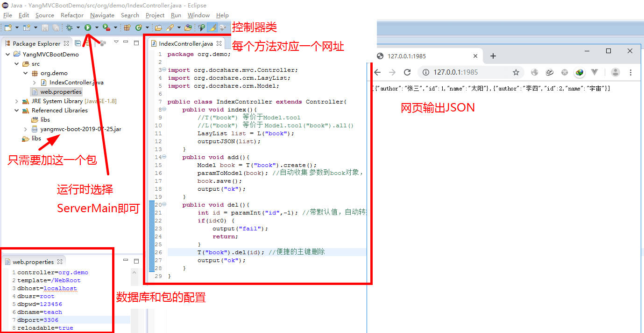This screenshot has width=644, height=333.
Task: Toggle fold of del() method at line 20
Action: coord(163,205)
